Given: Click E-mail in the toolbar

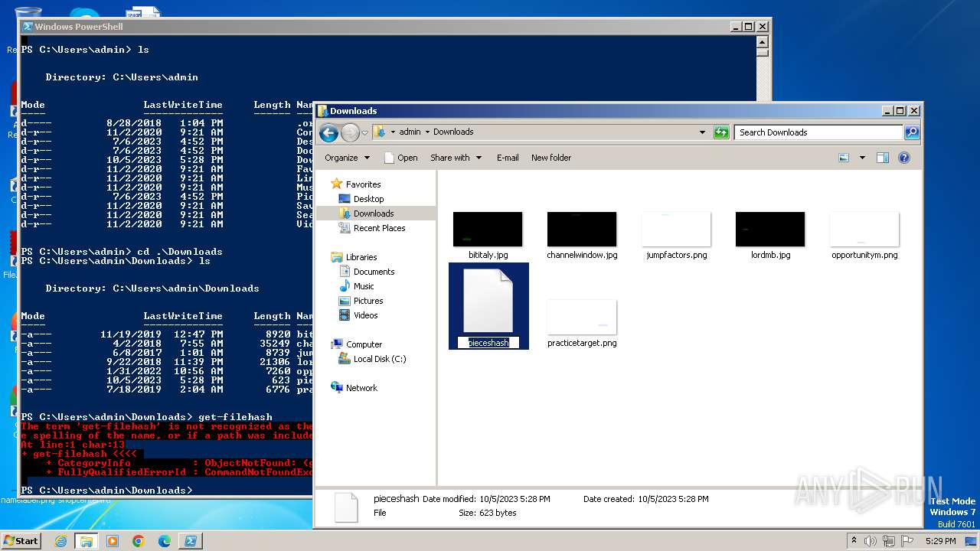Looking at the screenshot, I should click(x=508, y=158).
